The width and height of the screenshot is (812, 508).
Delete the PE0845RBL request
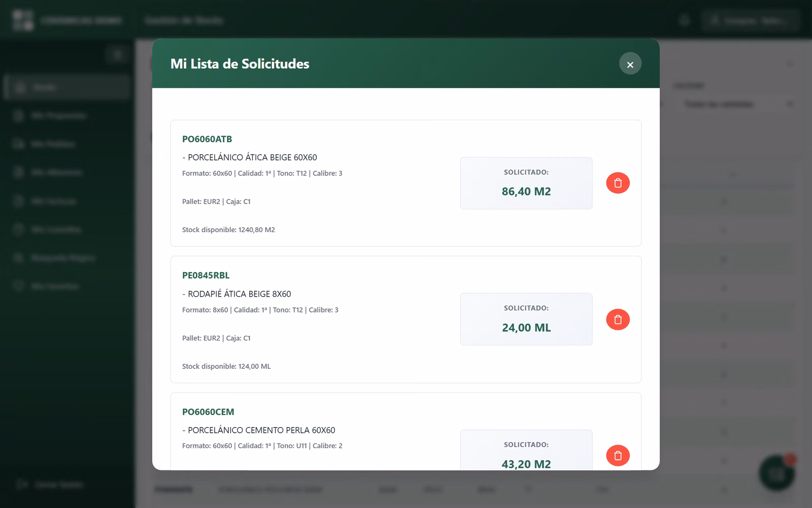[x=618, y=320]
